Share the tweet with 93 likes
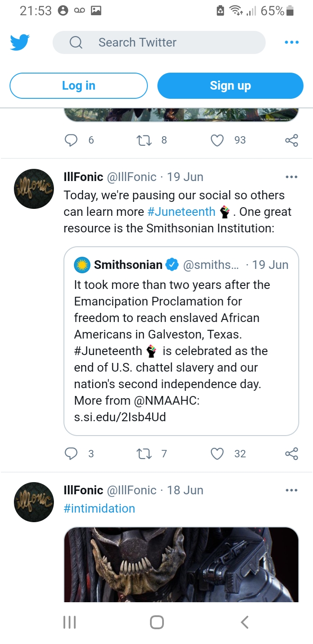 click(291, 140)
